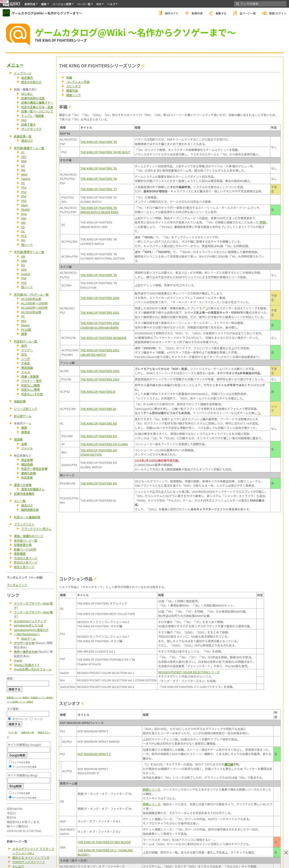Click the sidebar 検索 text field
289x868 pixels.
point(28,683)
